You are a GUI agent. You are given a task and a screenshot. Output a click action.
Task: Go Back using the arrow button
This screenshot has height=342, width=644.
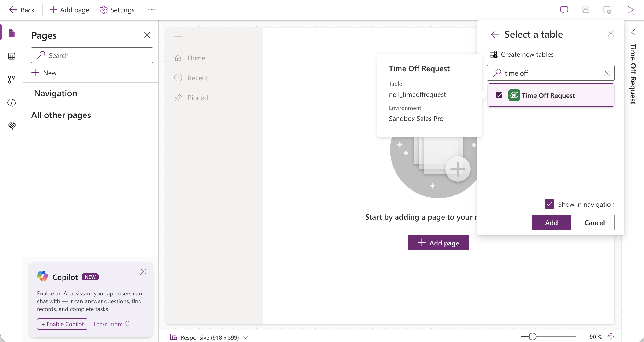(22, 10)
